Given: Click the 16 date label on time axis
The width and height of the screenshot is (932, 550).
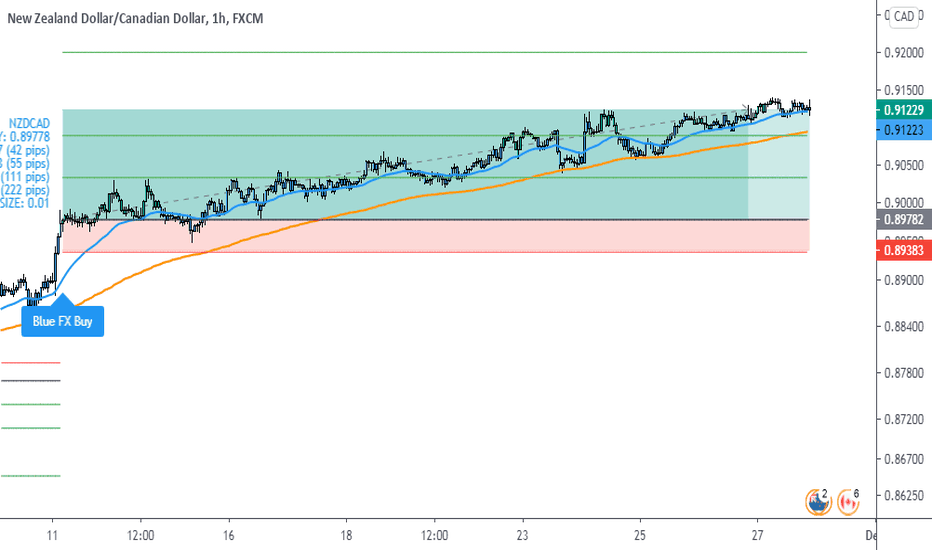Looking at the screenshot, I should (x=228, y=535).
